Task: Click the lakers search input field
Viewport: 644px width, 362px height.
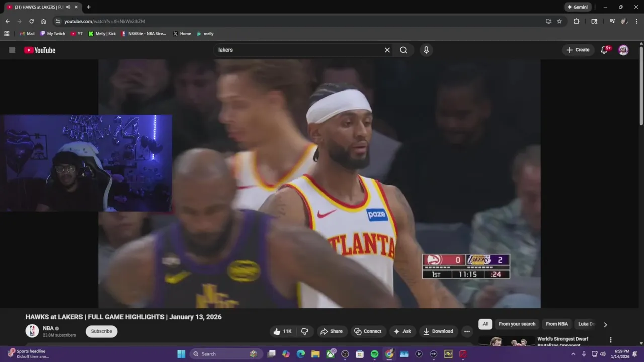Action: pos(299,50)
